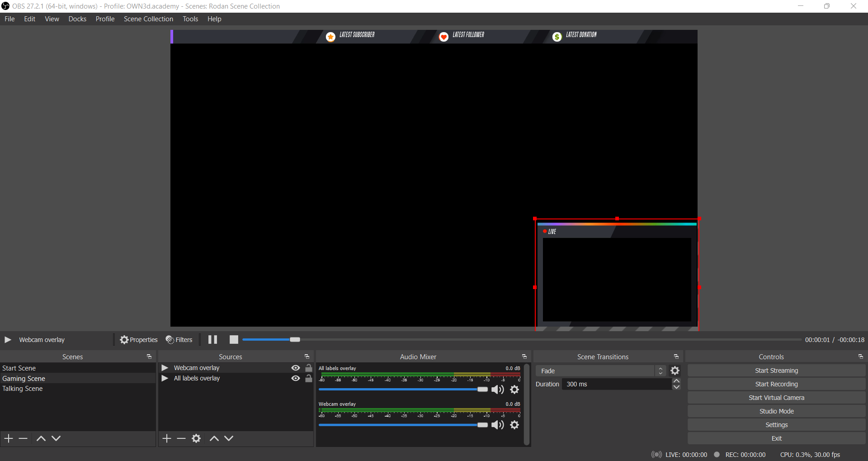
Task: Mute the All labels overlay audio
Action: point(497,390)
